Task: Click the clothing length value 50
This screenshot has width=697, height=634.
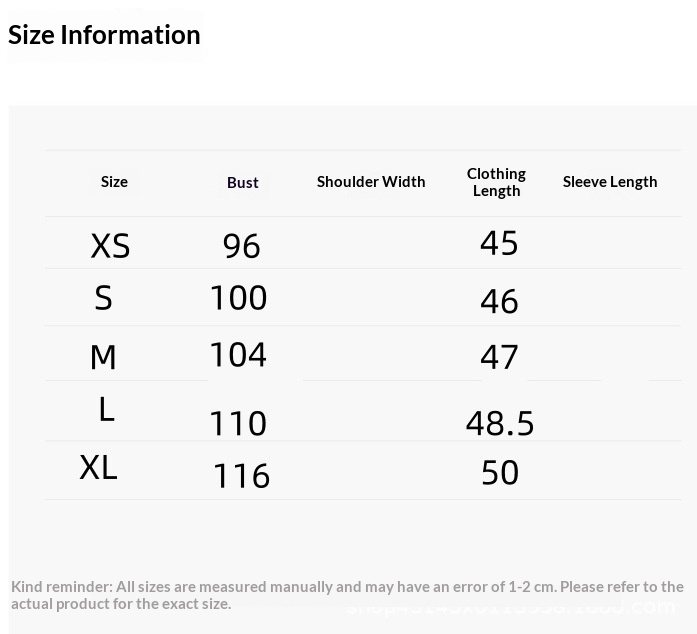Action: 500,472
